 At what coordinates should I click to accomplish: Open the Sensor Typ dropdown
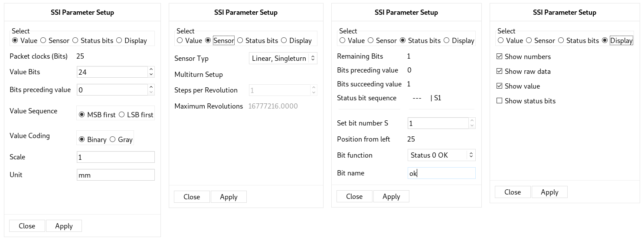(283, 58)
